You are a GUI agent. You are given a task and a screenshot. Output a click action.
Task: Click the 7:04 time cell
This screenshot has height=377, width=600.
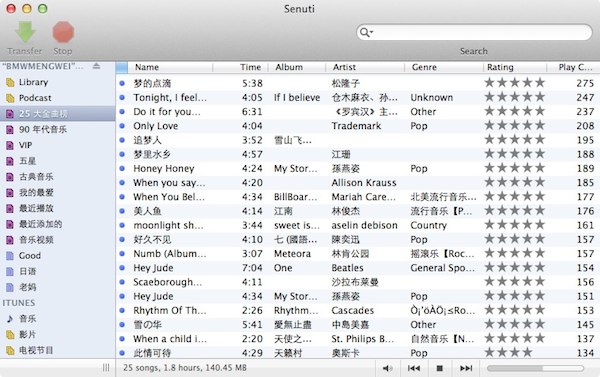click(252, 268)
